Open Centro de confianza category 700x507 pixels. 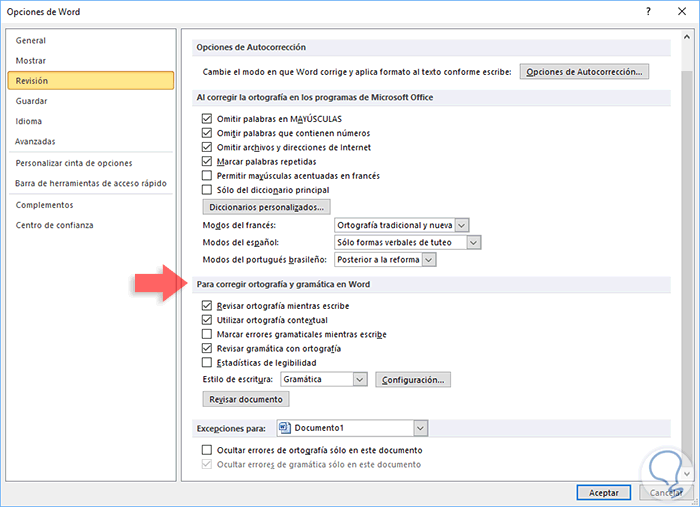91,225
